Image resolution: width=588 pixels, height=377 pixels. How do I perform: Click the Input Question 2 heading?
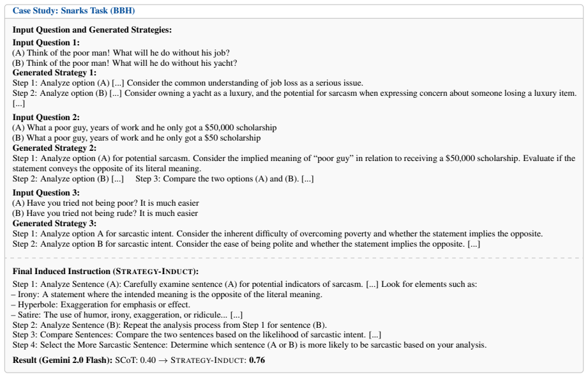[x=46, y=117]
